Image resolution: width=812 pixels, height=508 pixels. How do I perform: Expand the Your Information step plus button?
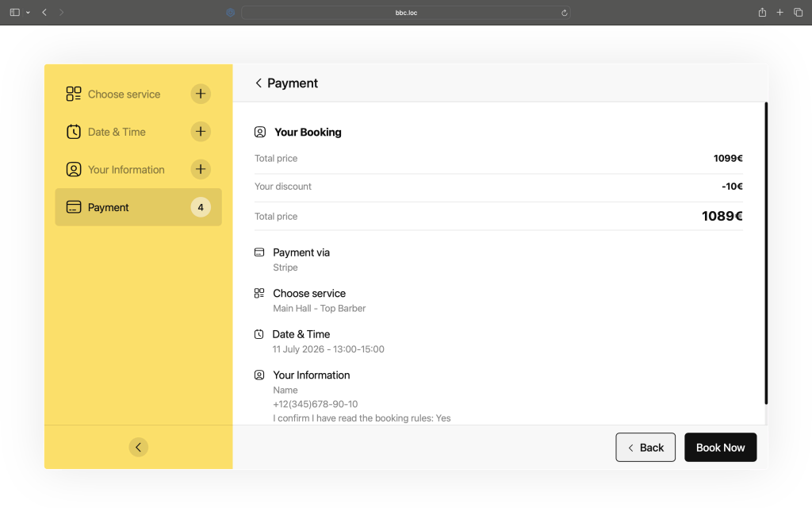coord(201,170)
